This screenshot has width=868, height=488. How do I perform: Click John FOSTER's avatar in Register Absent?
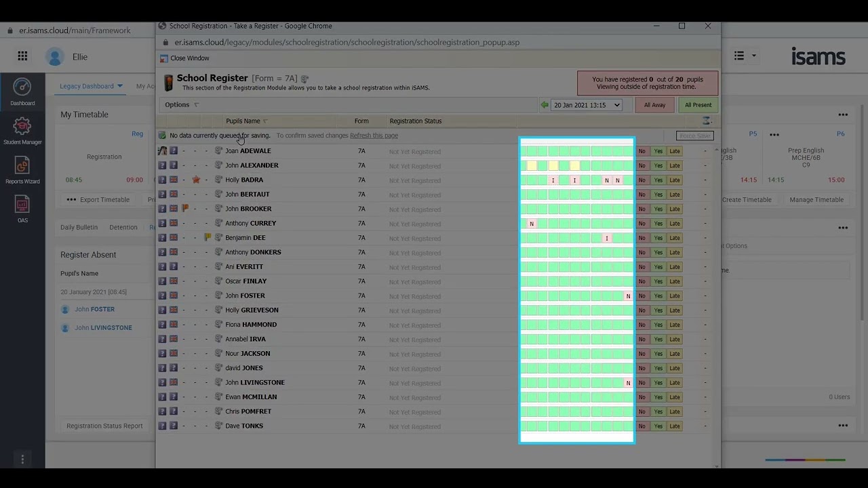65,309
